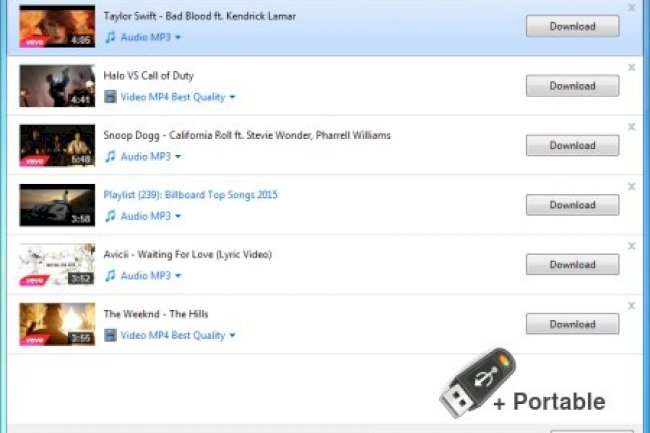The width and height of the screenshot is (650, 433).
Task: Click music note icon for Avicii row
Action: pos(110,276)
